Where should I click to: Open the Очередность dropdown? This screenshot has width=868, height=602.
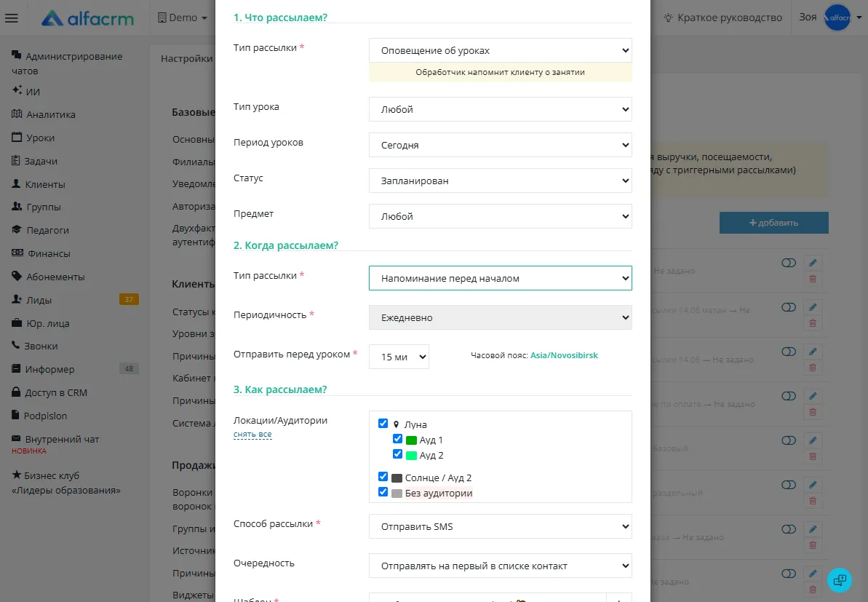coord(501,566)
